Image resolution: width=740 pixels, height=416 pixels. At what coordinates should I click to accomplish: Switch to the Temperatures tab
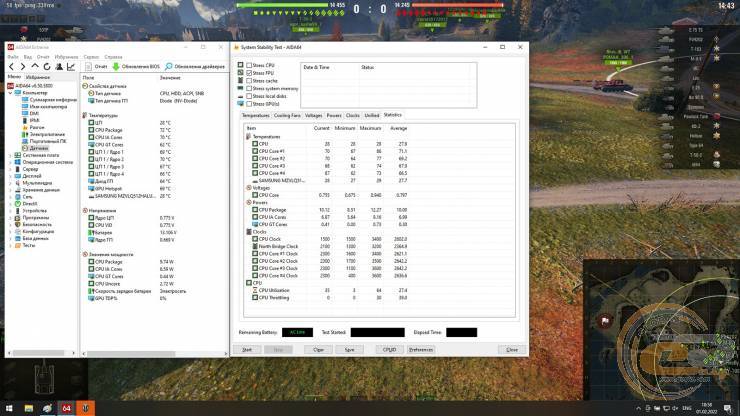(x=255, y=115)
